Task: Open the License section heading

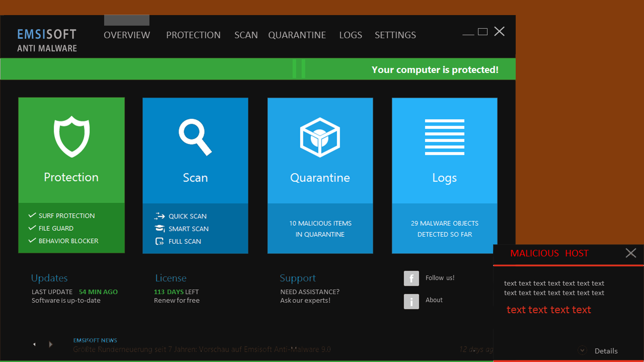Action: click(171, 278)
